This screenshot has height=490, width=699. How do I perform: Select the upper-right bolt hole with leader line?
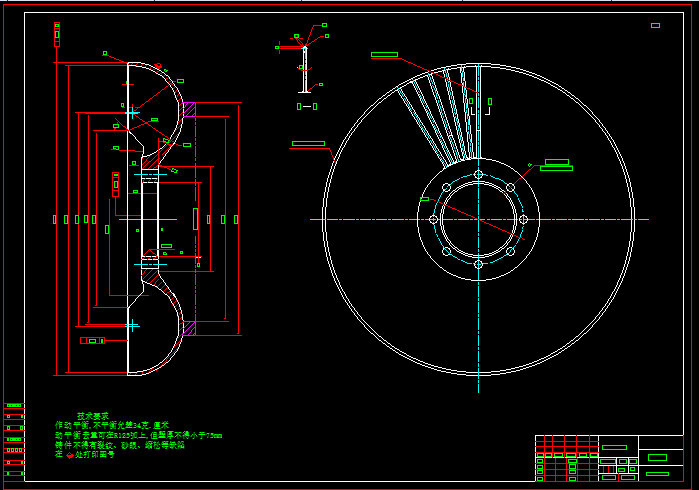coord(510,188)
